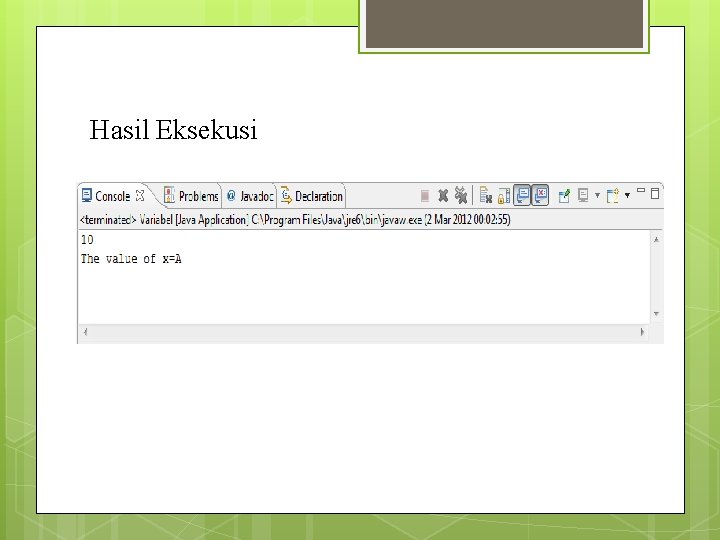Minimize the console view panel

coord(641,190)
